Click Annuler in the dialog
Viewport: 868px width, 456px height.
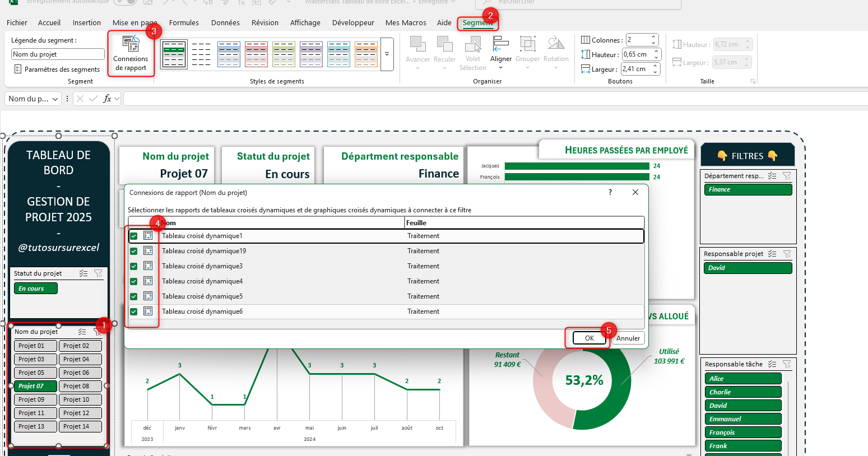tap(628, 338)
